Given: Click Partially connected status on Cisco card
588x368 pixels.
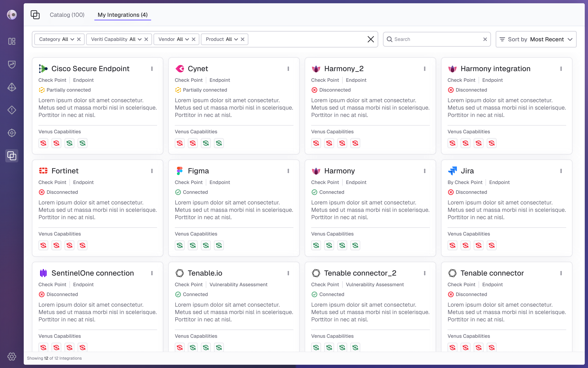Looking at the screenshot, I should coord(65,90).
